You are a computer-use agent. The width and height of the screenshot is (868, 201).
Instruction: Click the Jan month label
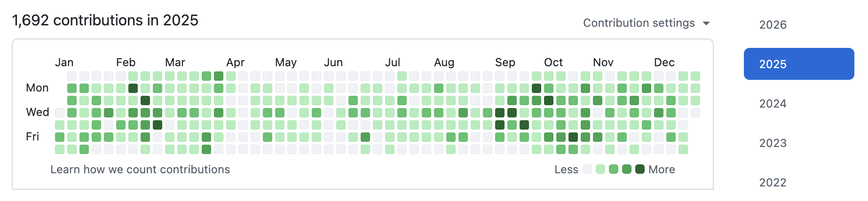(64, 62)
